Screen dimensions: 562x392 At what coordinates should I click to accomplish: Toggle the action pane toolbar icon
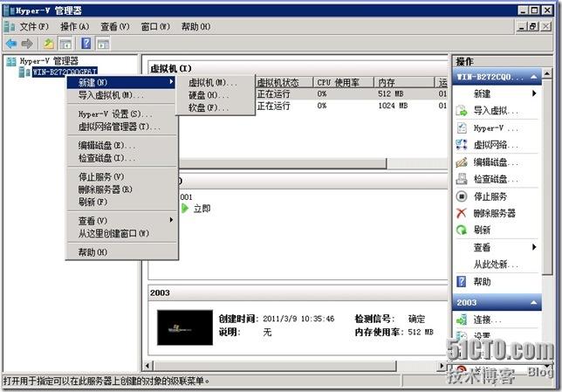[x=103, y=44]
